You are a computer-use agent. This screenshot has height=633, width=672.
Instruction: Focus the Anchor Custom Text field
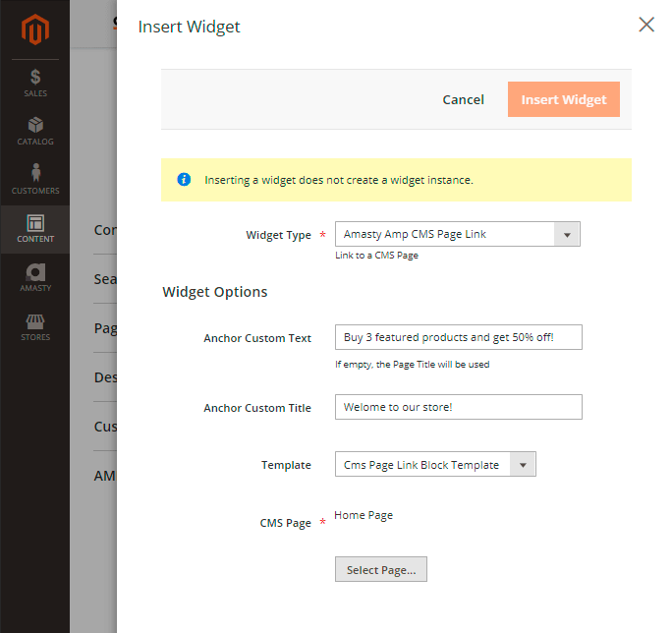click(x=458, y=337)
